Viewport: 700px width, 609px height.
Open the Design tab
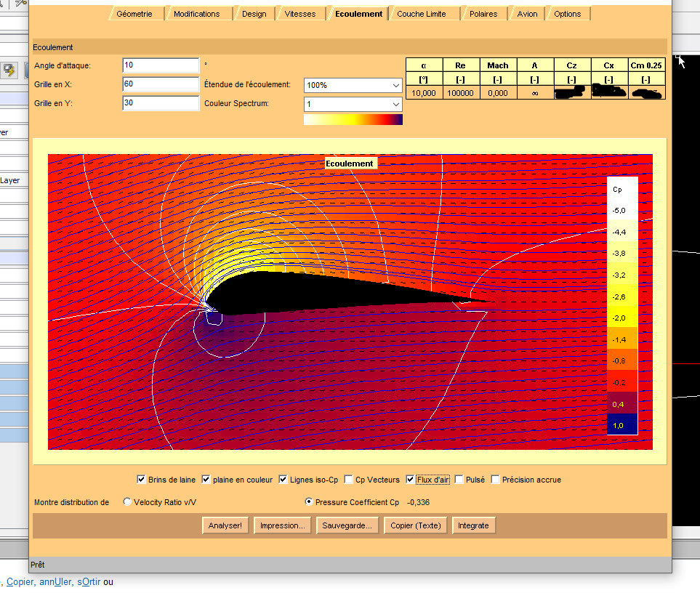pos(254,14)
